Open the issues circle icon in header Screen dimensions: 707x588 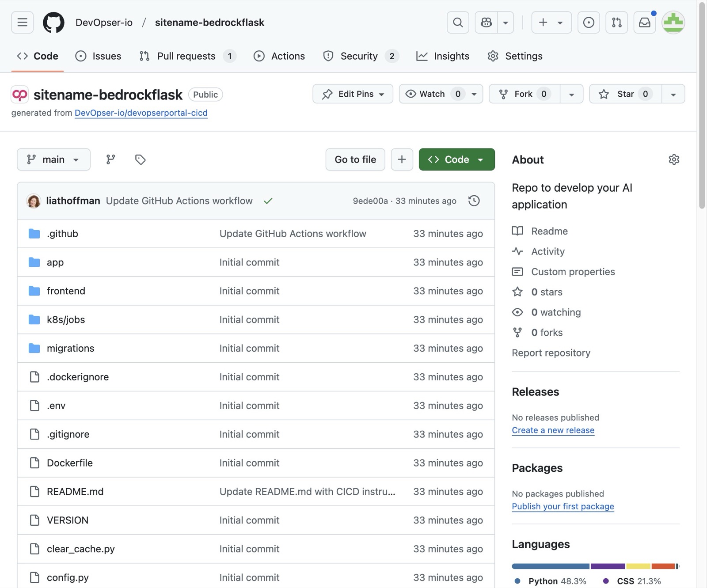pos(588,23)
